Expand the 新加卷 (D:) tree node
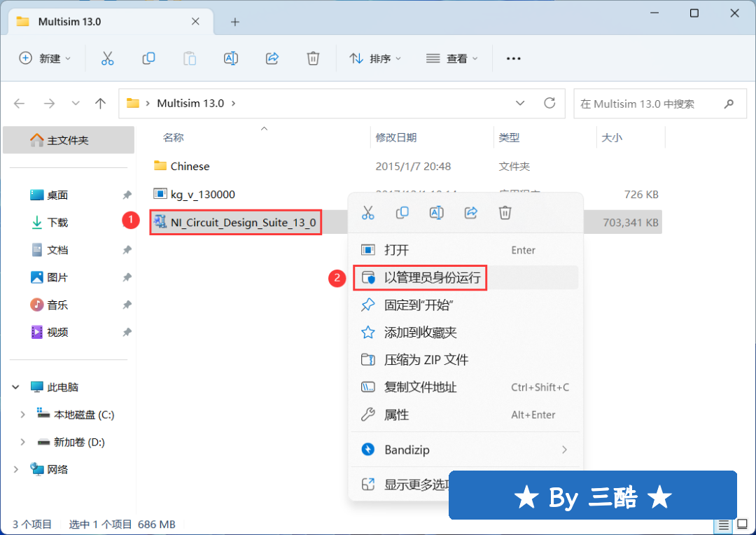Image resolution: width=756 pixels, height=535 pixels. point(22,442)
